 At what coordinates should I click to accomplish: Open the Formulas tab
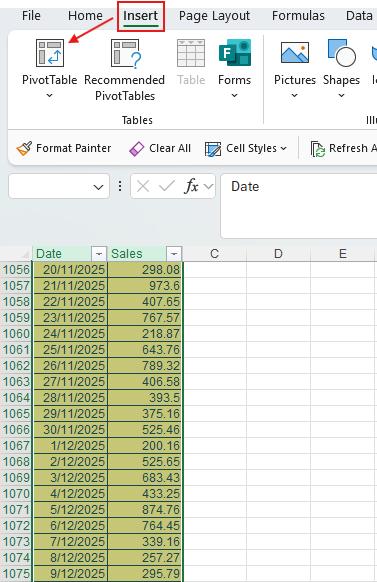[298, 16]
